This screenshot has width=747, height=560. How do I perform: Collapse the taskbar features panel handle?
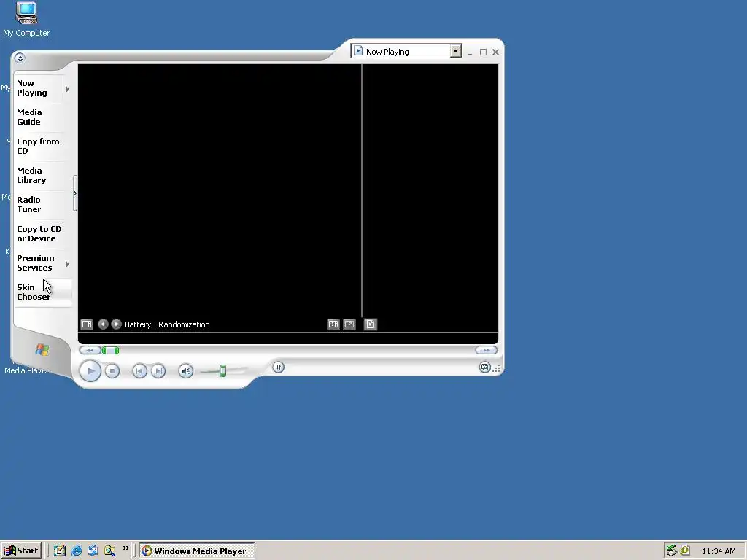click(75, 193)
